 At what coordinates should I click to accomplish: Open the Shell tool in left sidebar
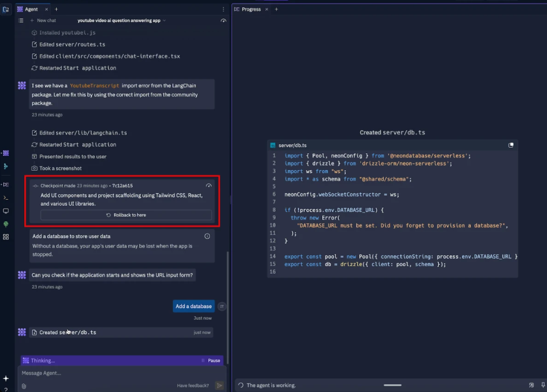pos(6,198)
